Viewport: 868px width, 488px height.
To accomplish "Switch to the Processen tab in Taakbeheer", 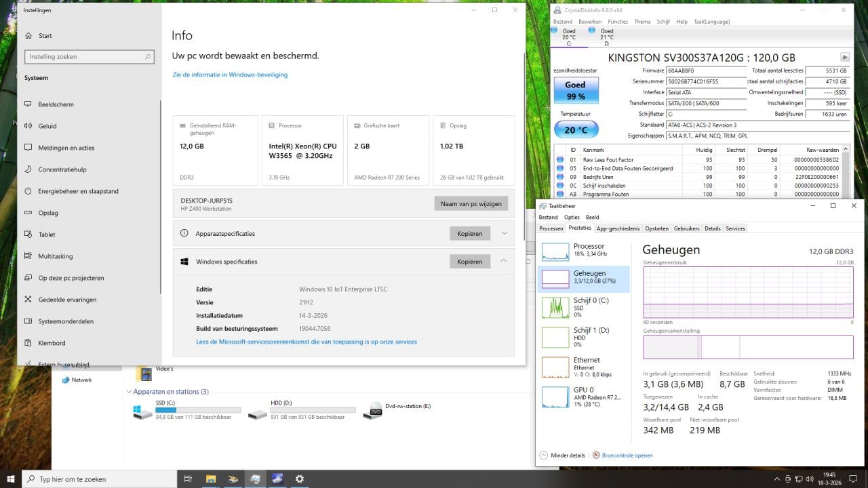I will point(551,228).
